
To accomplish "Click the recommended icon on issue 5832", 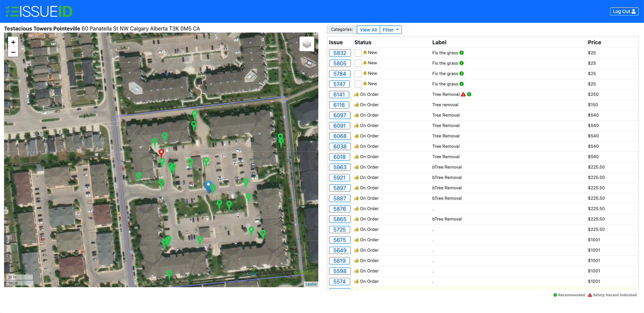I will point(462,53).
